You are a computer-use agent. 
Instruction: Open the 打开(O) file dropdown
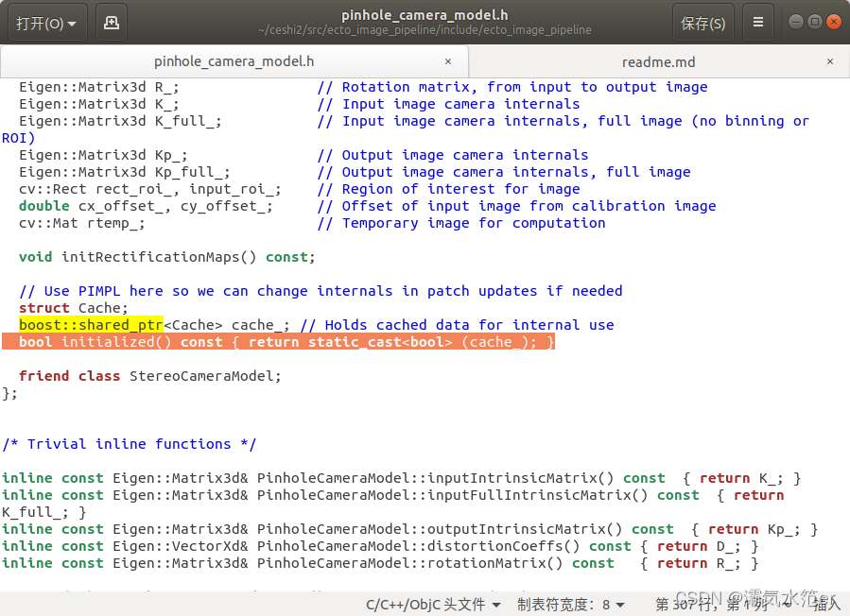click(x=46, y=23)
